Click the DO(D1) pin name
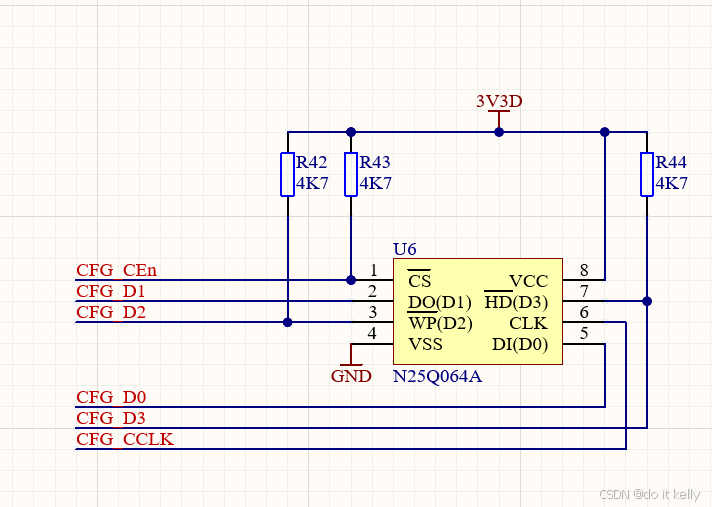The width and height of the screenshot is (712, 507). point(440,302)
